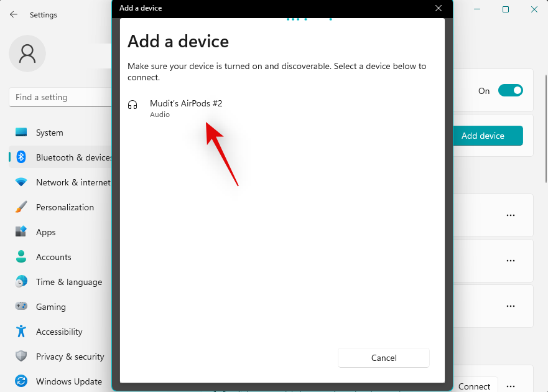Open Personalization settings
Image resolution: width=548 pixels, height=392 pixels.
click(60, 207)
